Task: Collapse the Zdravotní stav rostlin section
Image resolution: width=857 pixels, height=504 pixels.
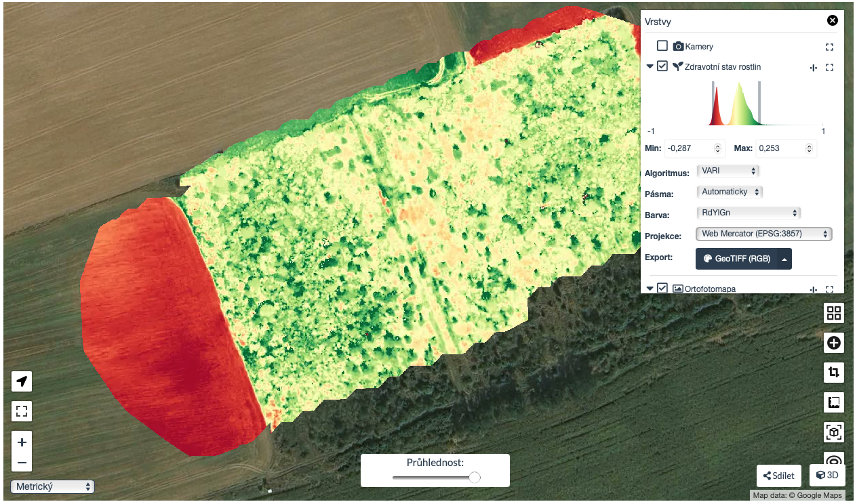Action: tap(650, 67)
